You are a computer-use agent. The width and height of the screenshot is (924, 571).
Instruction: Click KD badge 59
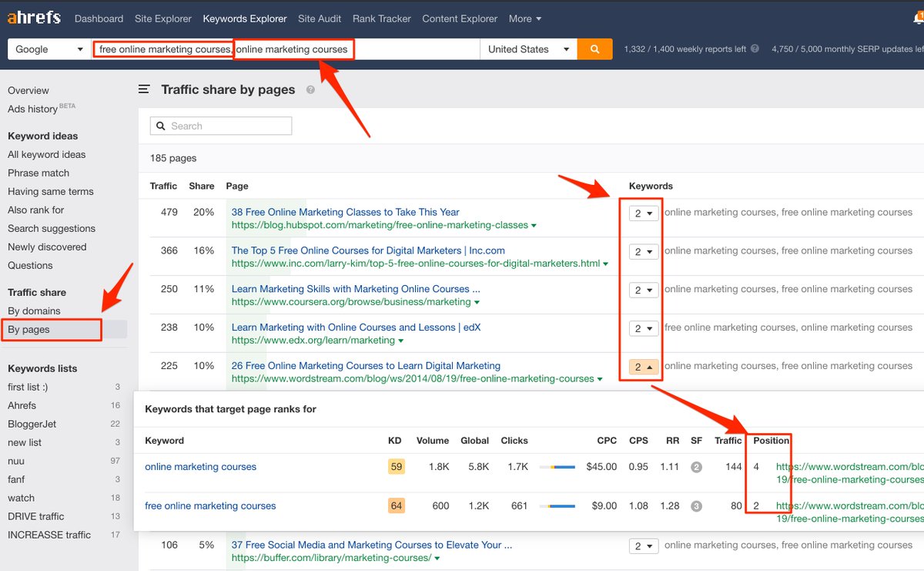(x=396, y=467)
